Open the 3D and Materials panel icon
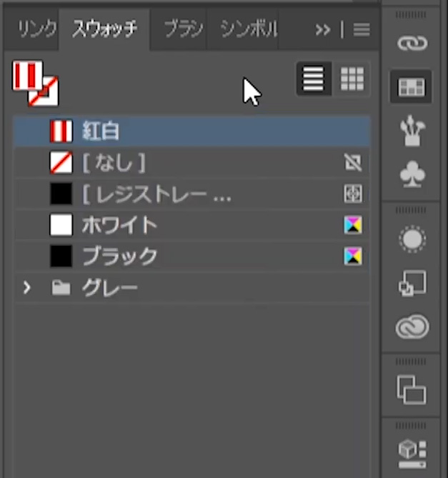The width and height of the screenshot is (448, 478). (x=412, y=454)
